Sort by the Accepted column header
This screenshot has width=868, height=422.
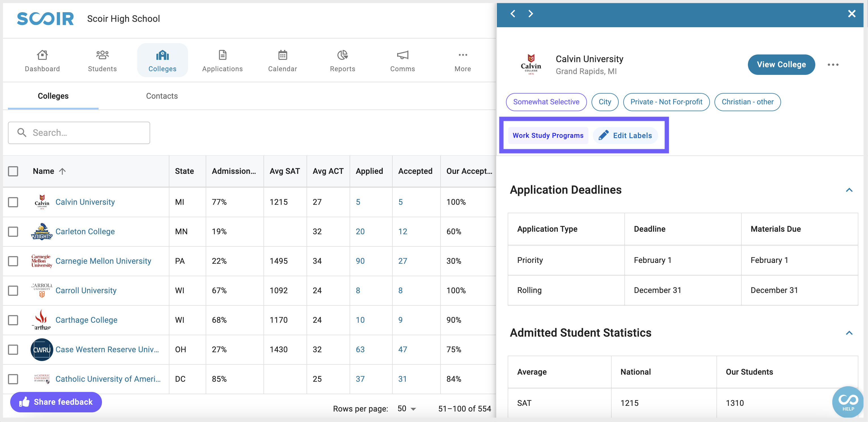[415, 171]
